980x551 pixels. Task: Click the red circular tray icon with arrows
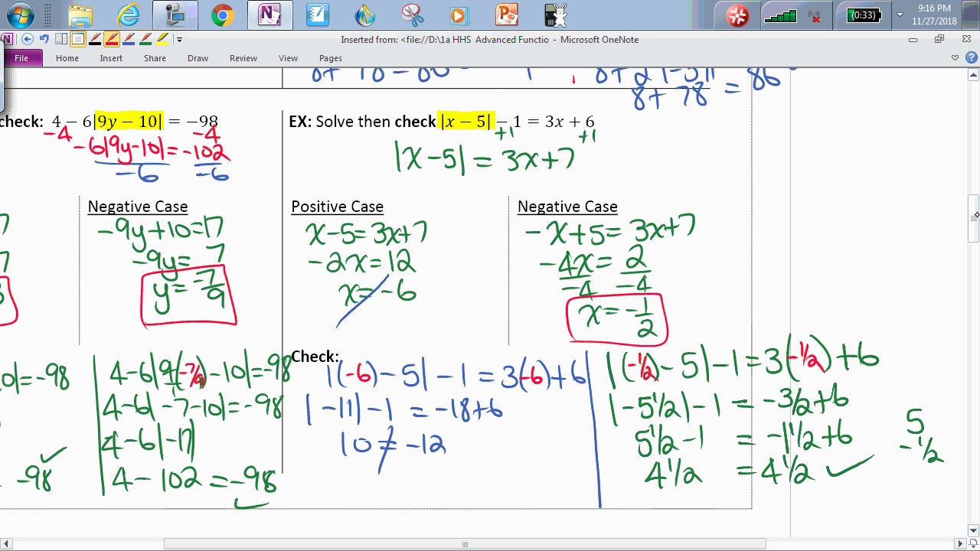coord(737,15)
